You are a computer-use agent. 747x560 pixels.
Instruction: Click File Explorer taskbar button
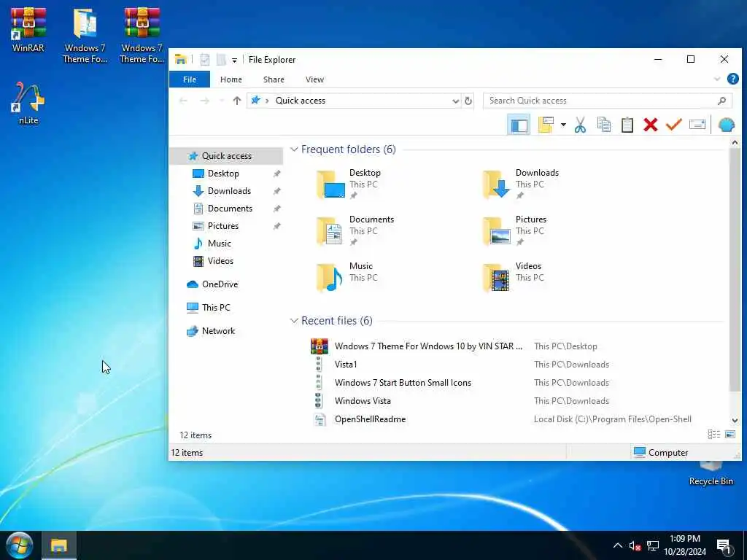(x=59, y=545)
